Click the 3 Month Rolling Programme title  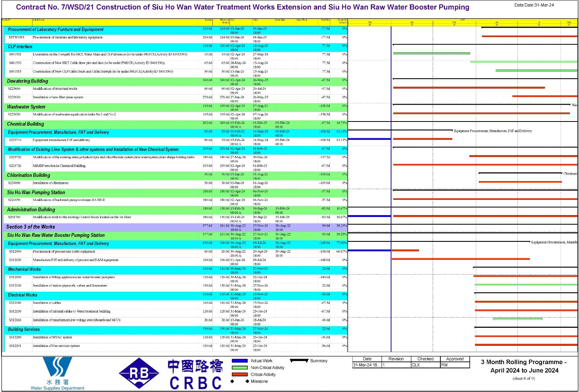coord(524,366)
